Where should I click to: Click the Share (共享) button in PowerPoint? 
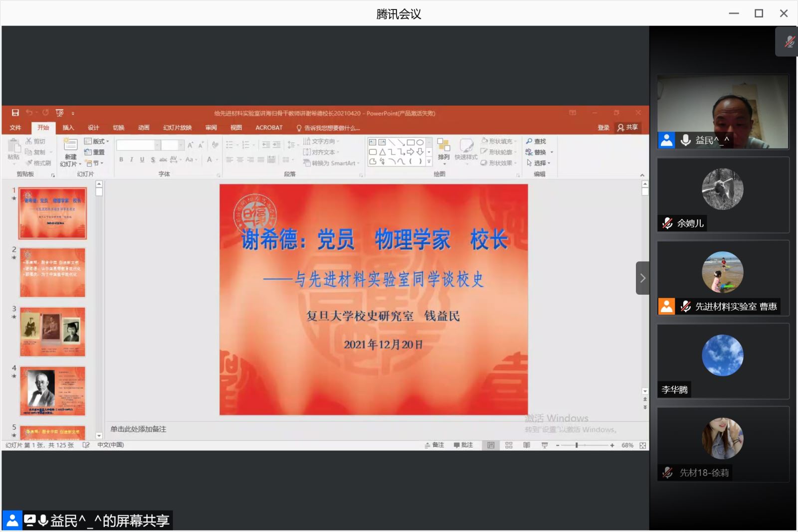click(x=627, y=128)
